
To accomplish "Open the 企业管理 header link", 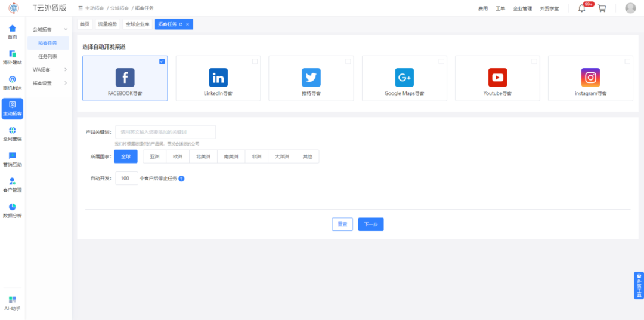I will 522,8.
